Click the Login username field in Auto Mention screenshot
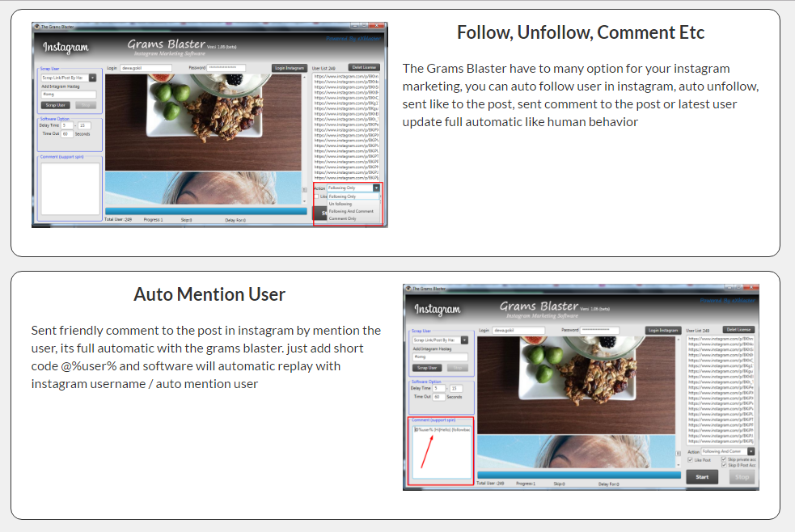The image size is (795, 532). (518, 331)
